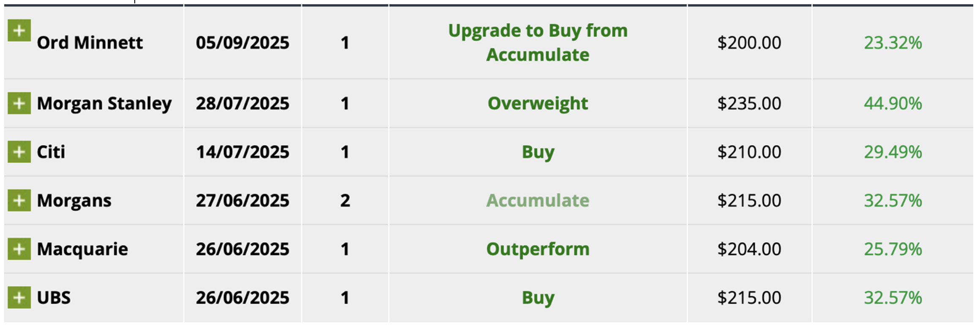Click the 44.90% upside figure

(893, 104)
